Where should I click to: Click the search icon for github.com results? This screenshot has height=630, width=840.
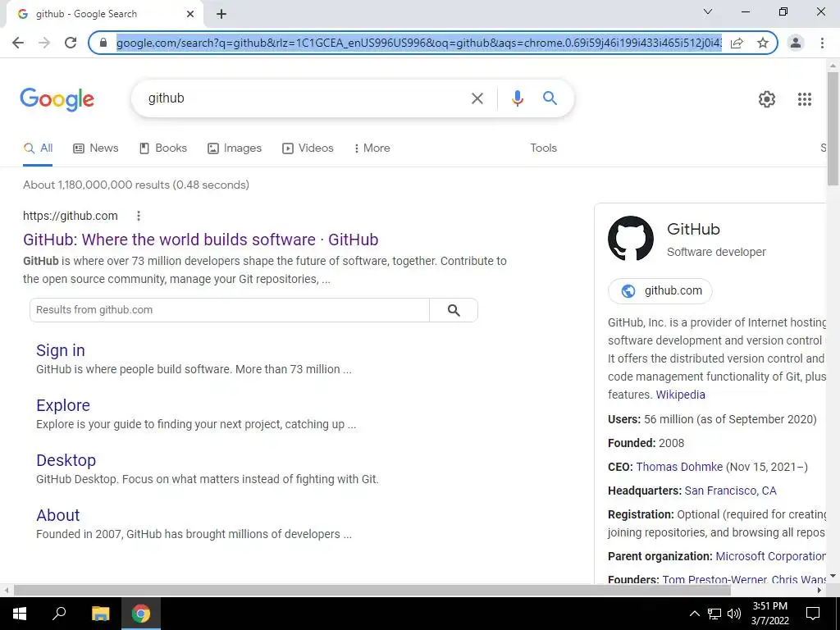tap(453, 310)
